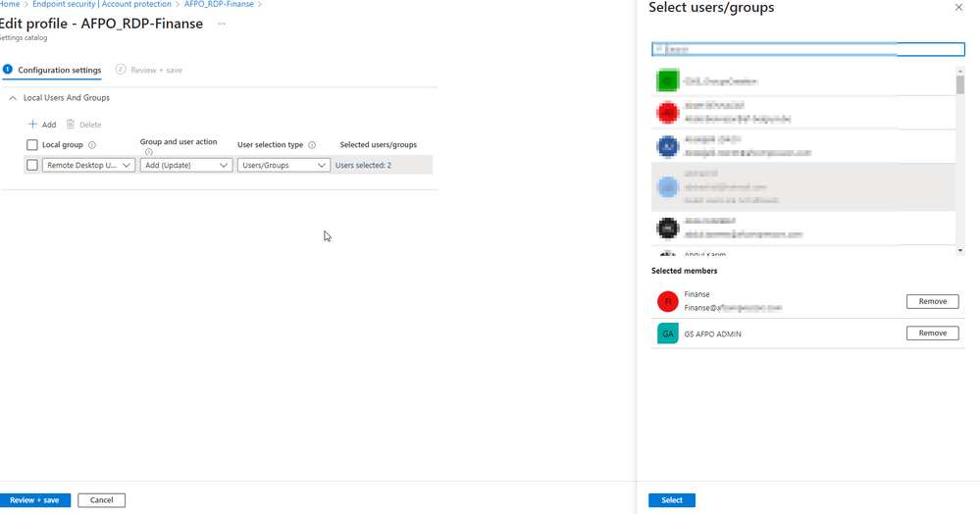Click the red circle avatar in results list
Viewport: 980px width, 514px height.
pyautogui.click(x=667, y=113)
